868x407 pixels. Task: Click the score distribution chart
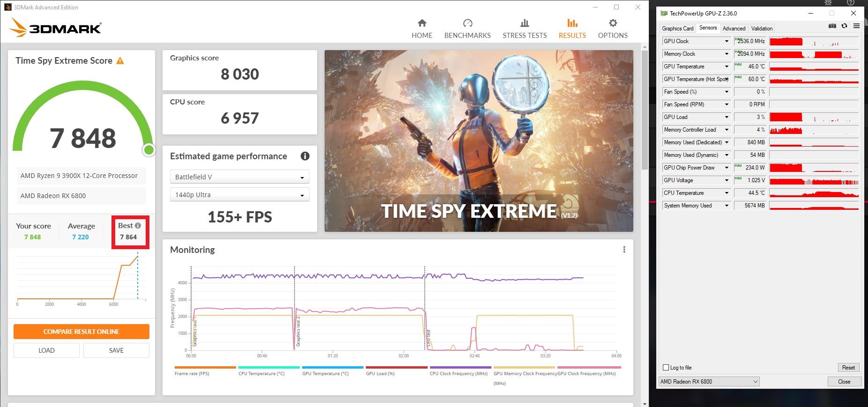tap(81, 279)
